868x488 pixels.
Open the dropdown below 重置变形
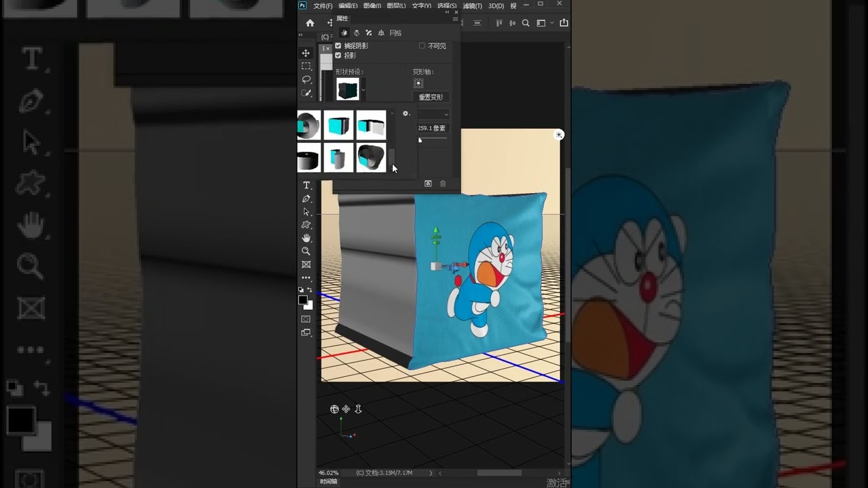click(446, 115)
